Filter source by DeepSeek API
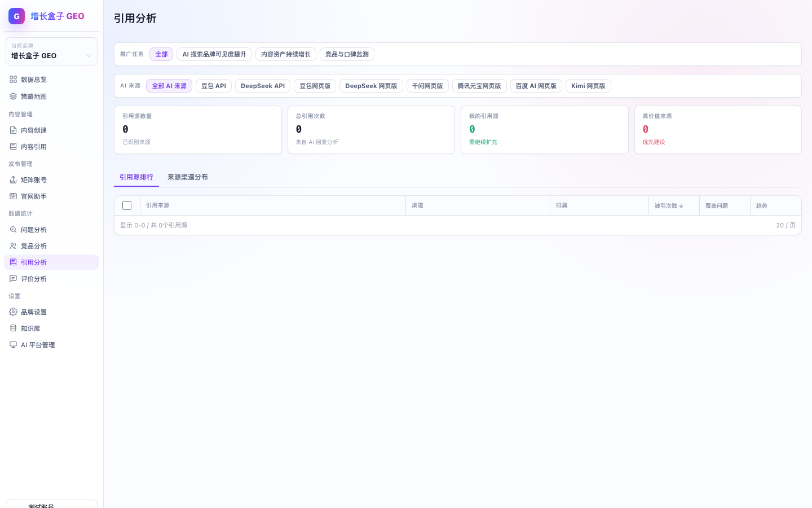Image resolution: width=812 pixels, height=508 pixels. point(263,86)
